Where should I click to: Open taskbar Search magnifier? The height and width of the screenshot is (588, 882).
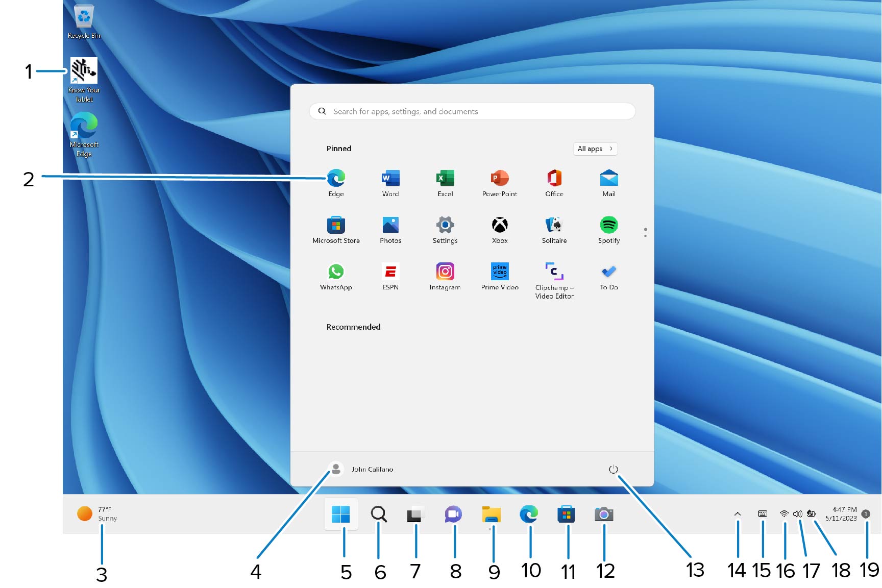click(x=379, y=514)
